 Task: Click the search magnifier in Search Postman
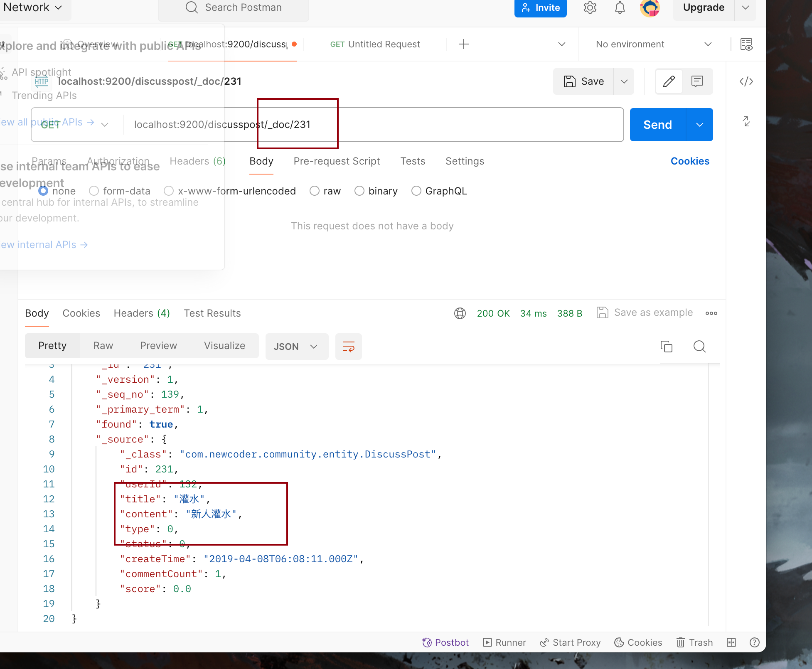click(192, 7)
